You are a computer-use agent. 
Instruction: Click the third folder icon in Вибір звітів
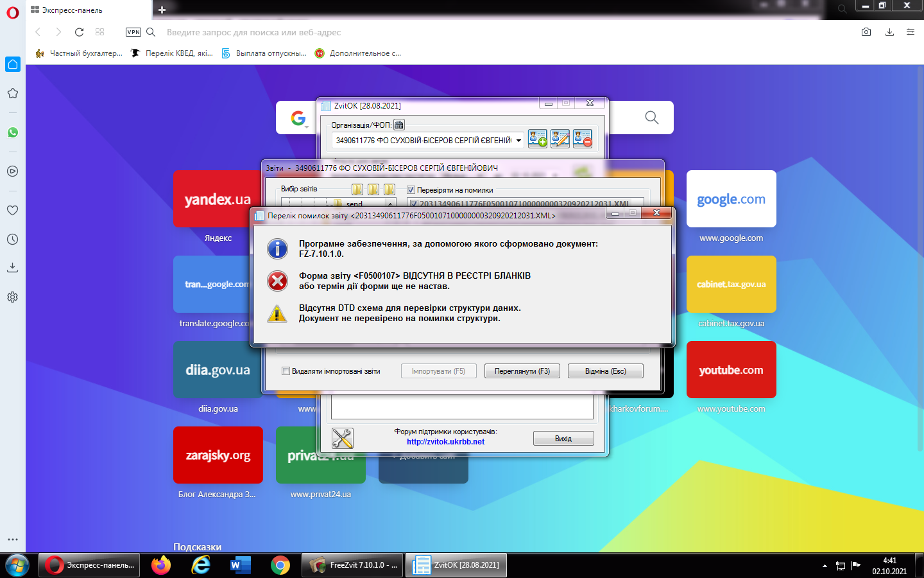(x=389, y=189)
